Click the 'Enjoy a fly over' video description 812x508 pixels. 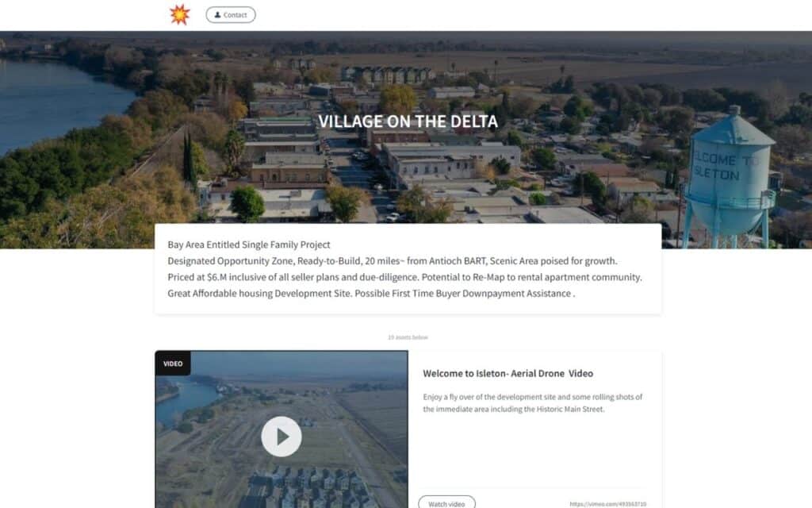point(532,402)
